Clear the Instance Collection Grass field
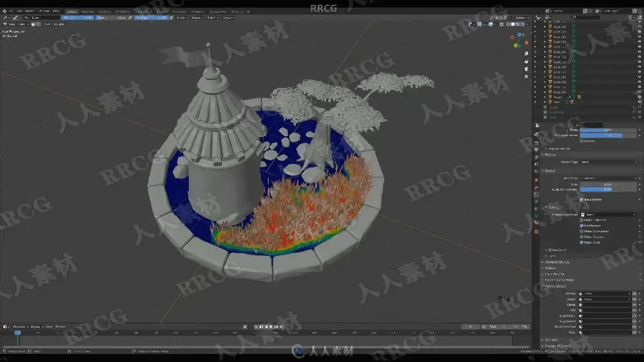The height and width of the screenshot is (362, 644). point(634,215)
